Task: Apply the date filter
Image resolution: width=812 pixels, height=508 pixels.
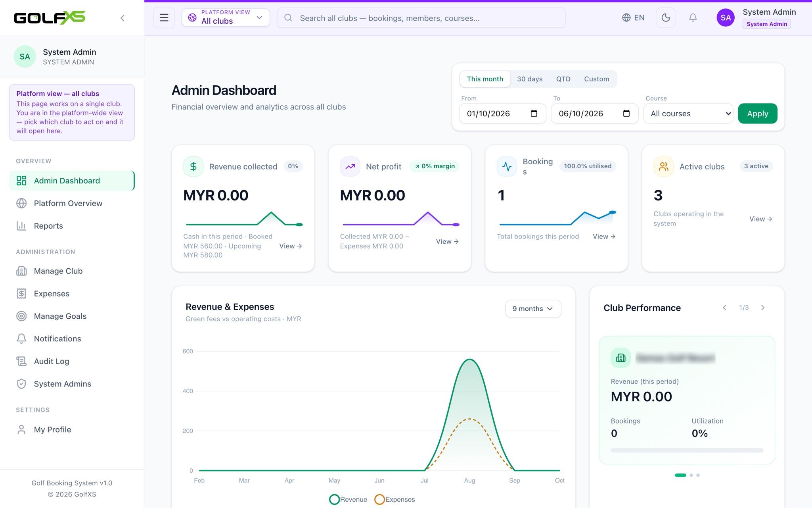Action: click(758, 114)
